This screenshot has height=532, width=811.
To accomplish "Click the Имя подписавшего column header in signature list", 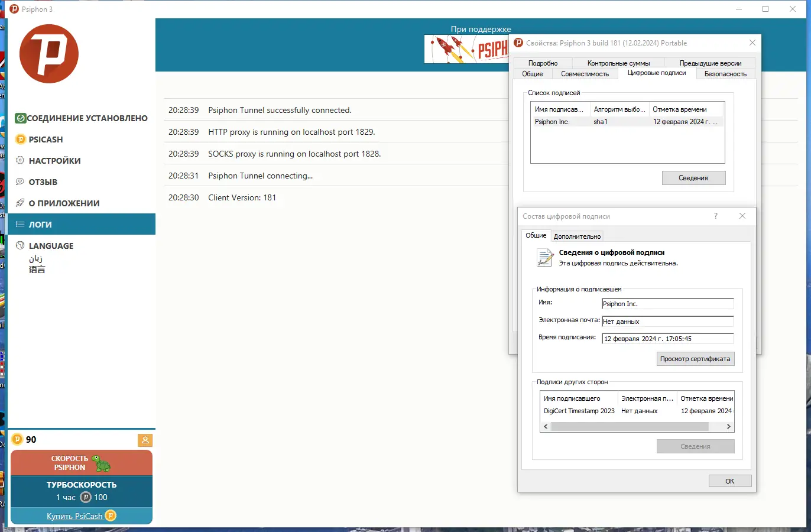I will pyautogui.click(x=560, y=109).
